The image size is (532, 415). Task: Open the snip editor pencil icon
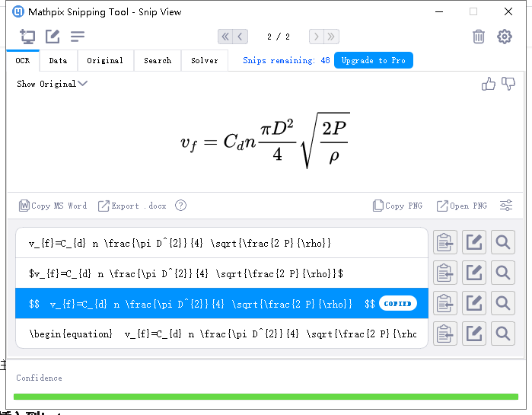coord(53,37)
